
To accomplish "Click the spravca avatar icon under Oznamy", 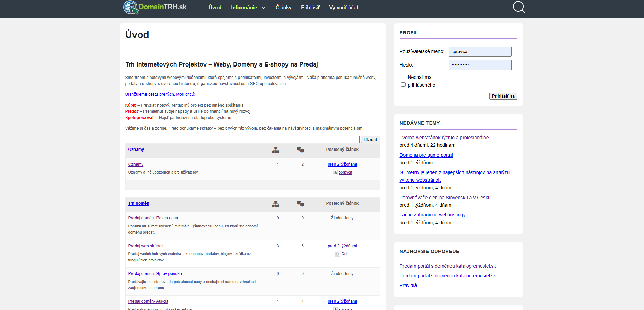I will click(x=335, y=172).
